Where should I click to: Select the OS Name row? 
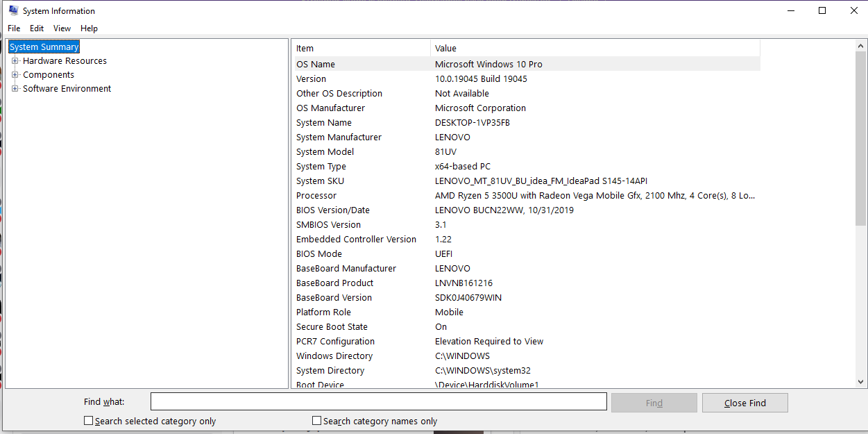[526, 64]
